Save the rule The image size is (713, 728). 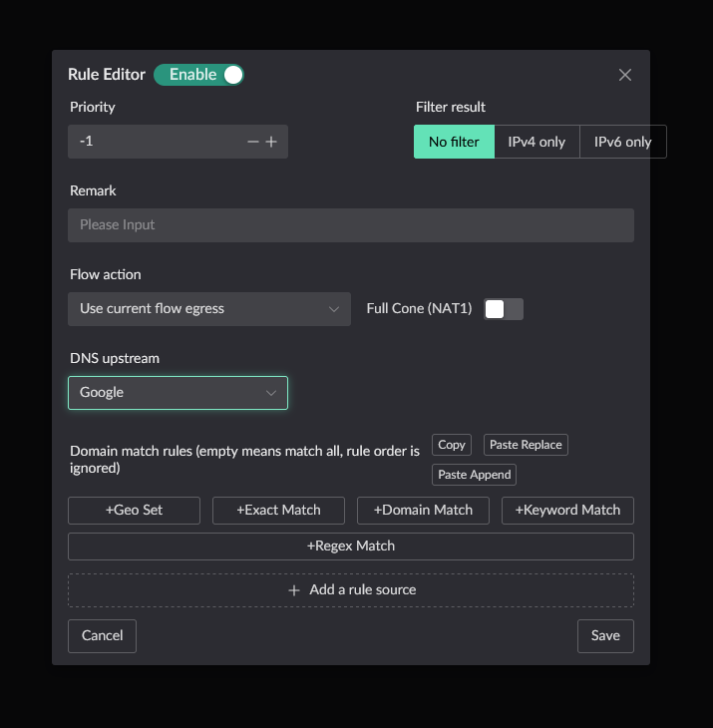click(x=605, y=636)
